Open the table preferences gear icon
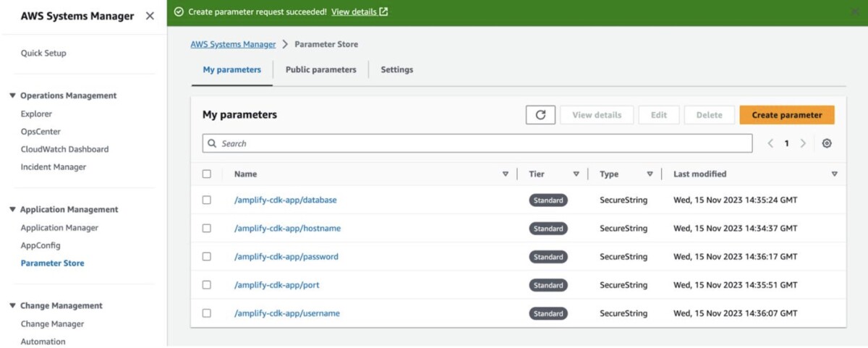This screenshot has height=348, width=868. 827,143
